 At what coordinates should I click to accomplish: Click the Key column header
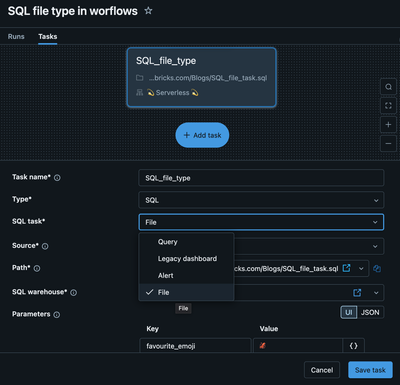point(153,329)
